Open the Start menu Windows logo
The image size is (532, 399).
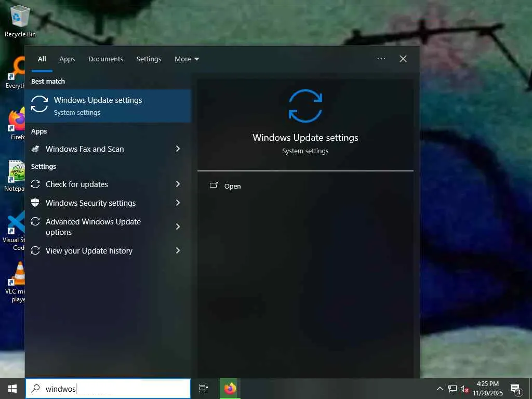[12, 389]
